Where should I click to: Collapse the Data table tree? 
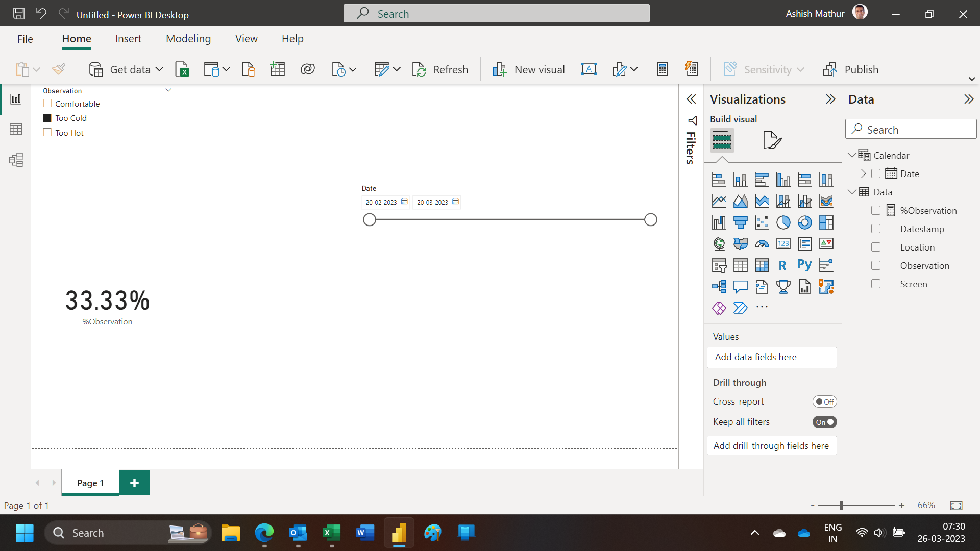[x=851, y=192]
